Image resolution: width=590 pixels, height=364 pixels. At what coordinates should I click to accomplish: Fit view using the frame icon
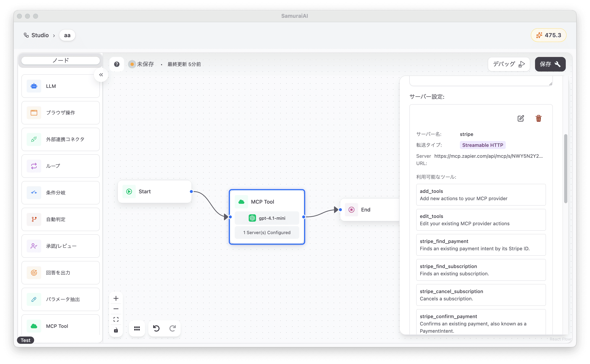point(116,320)
